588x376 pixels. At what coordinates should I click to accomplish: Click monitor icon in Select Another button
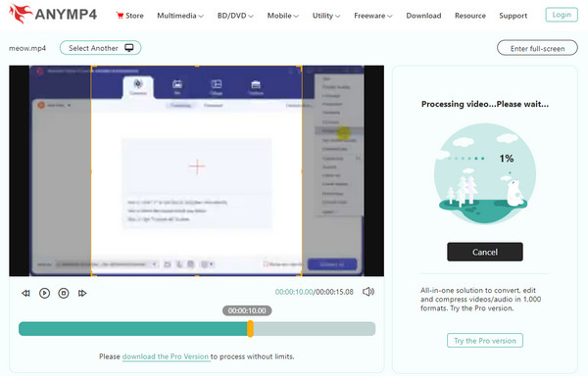[x=129, y=48]
